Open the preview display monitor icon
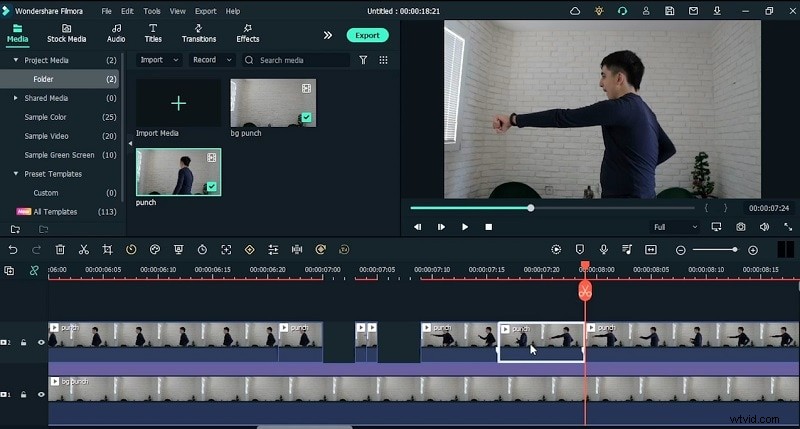This screenshot has height=429, width=800. 716,227
